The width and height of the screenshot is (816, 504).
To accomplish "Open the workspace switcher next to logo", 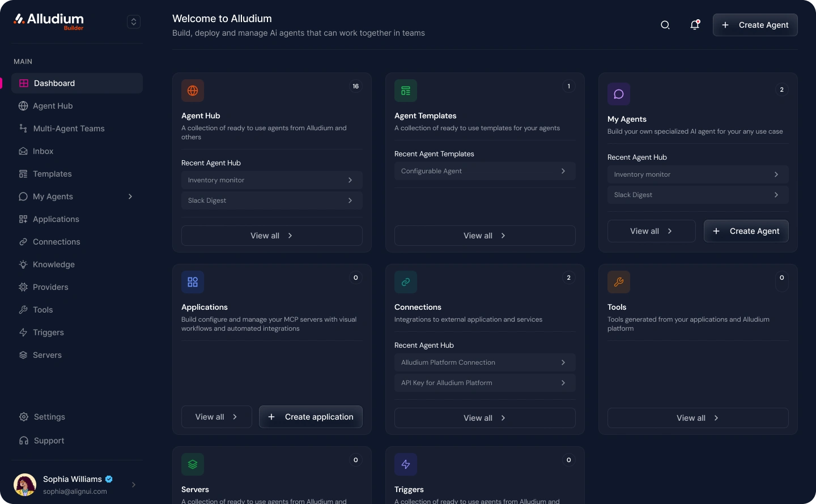I will click(x=134, y=22).
